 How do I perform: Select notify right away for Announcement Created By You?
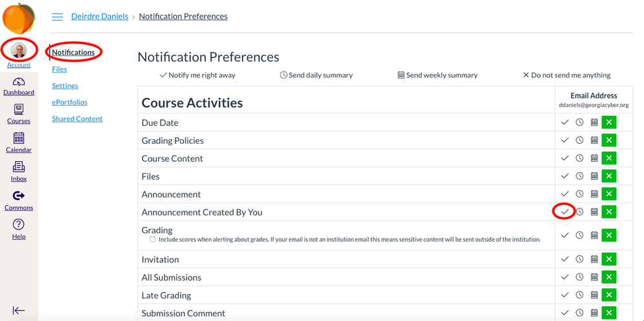(x=565, y=212)
